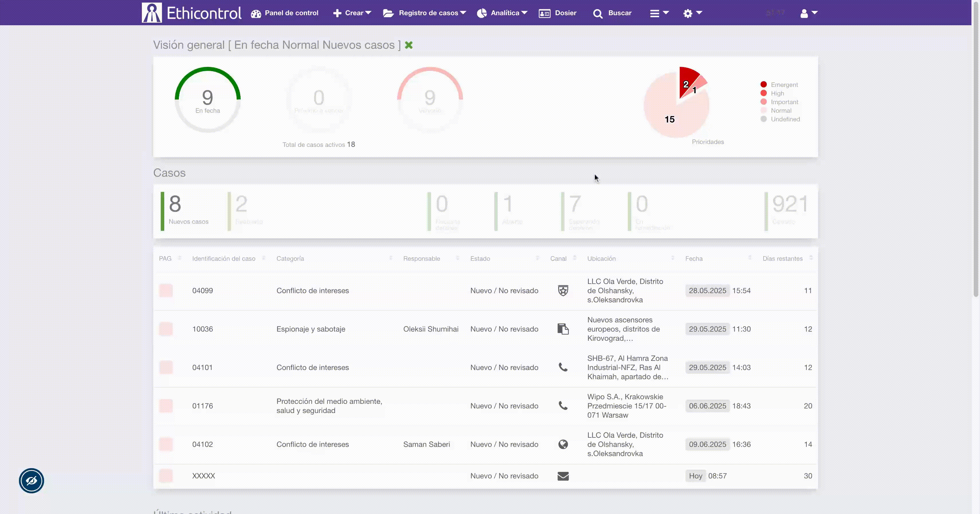Click the Buscar magnifier icon
980x514 pixels.
598,14
